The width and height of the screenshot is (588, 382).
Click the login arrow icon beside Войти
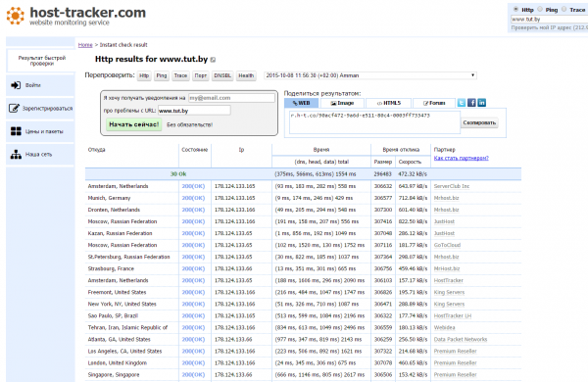(x=16, y=85)
